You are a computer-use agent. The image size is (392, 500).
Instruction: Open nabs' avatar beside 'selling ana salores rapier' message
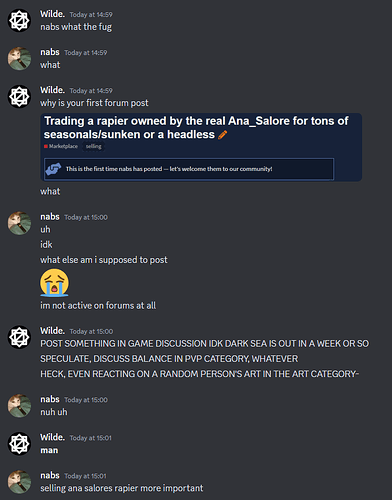click(x=19, y=482)
